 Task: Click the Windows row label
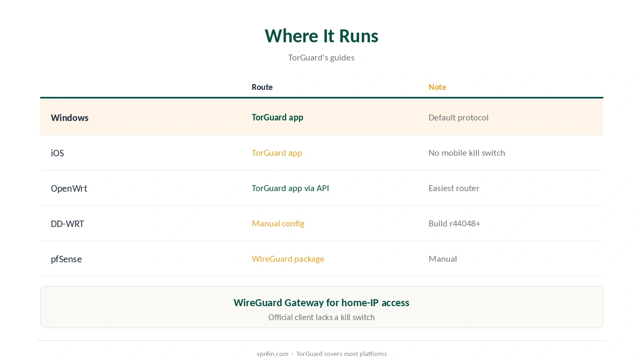70,117
